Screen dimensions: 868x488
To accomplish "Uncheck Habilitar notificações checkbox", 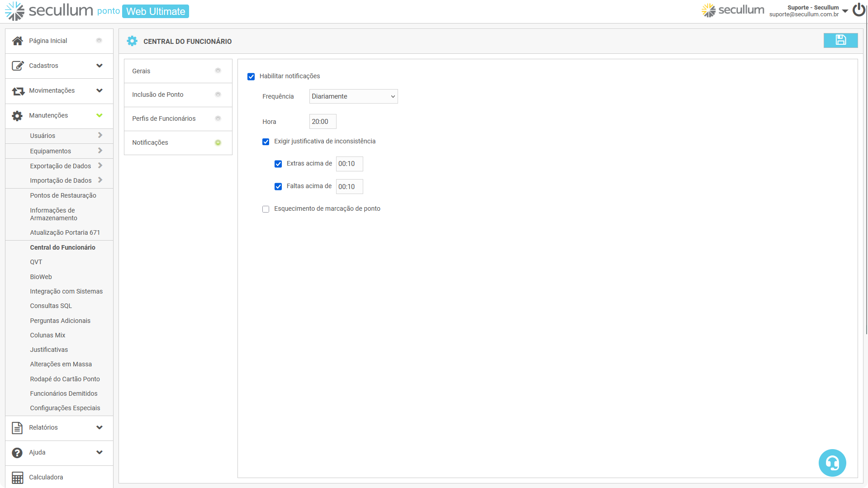I will point(251,76).
